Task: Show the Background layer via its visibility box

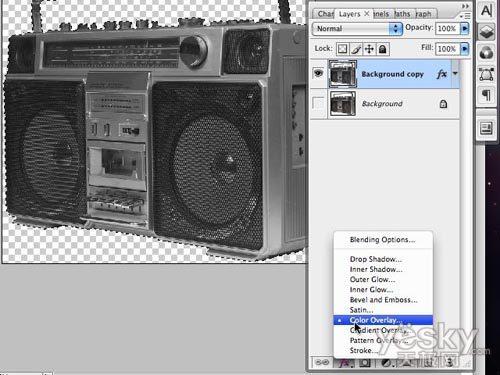Action: [x=318, y=103]
